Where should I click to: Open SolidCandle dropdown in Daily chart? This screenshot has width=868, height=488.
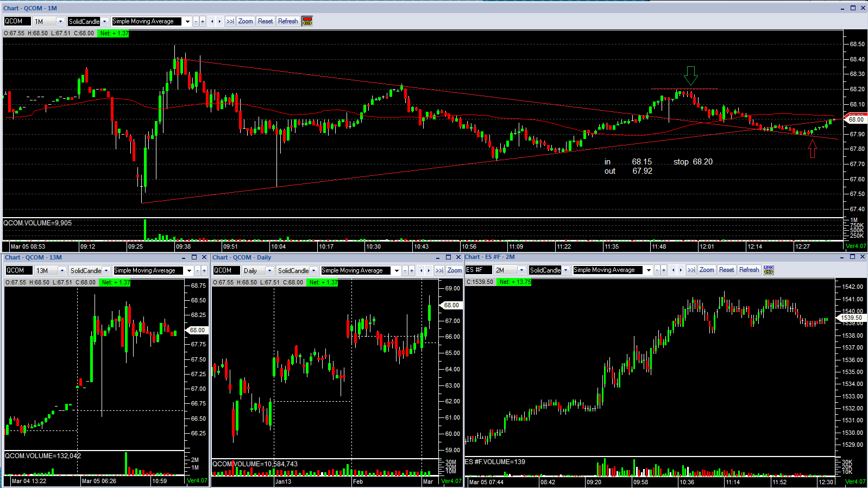[314, 270]
